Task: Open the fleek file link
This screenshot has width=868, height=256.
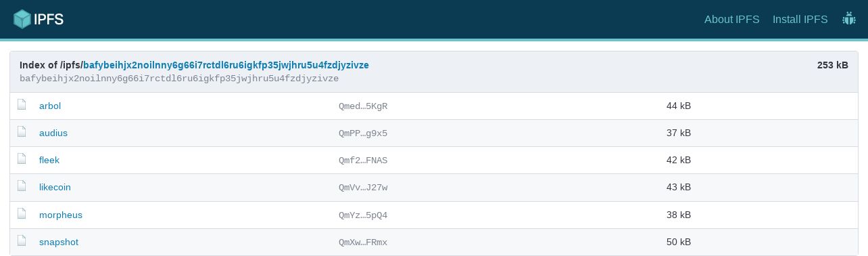Action: point(49,160)
